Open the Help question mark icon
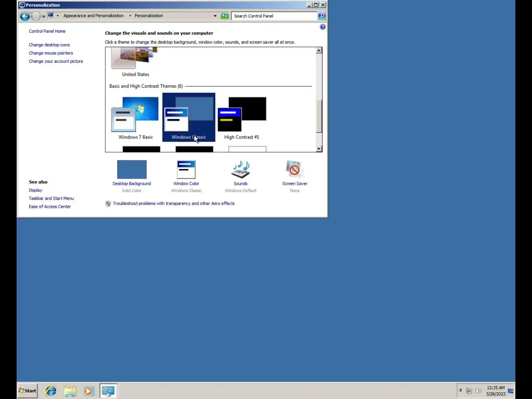 (x=323, y=27)
